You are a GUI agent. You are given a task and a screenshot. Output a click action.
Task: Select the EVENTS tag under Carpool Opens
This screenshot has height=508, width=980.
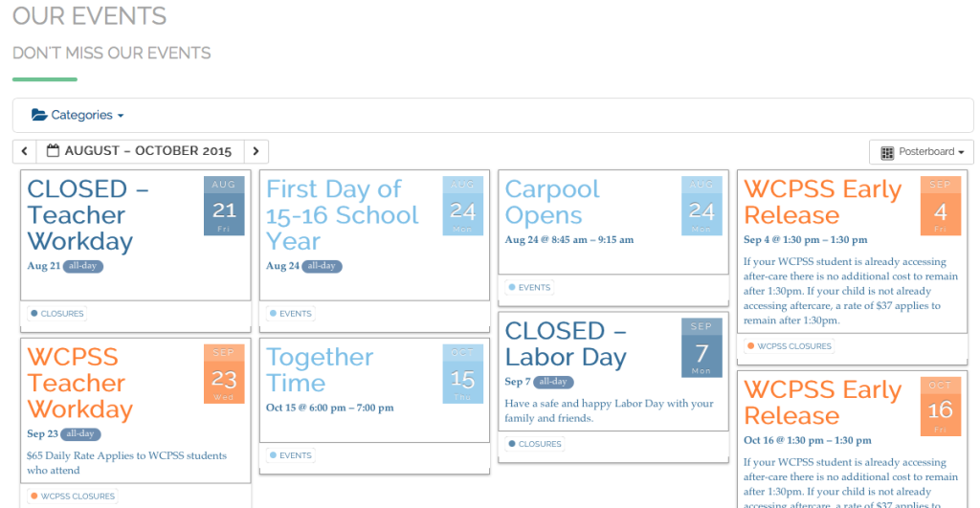[529, 287]
